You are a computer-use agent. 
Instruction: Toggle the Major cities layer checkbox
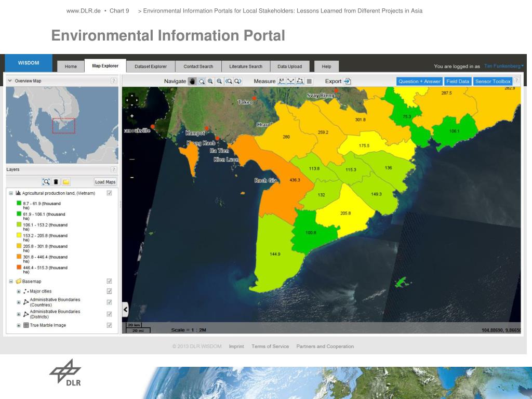pos(109,291)
